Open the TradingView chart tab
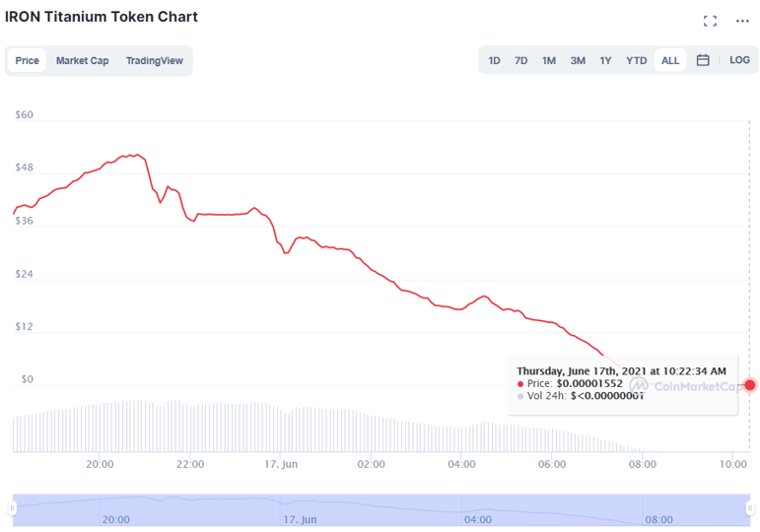The height and width of the screenshot is (532, 760). click(154, 61)
